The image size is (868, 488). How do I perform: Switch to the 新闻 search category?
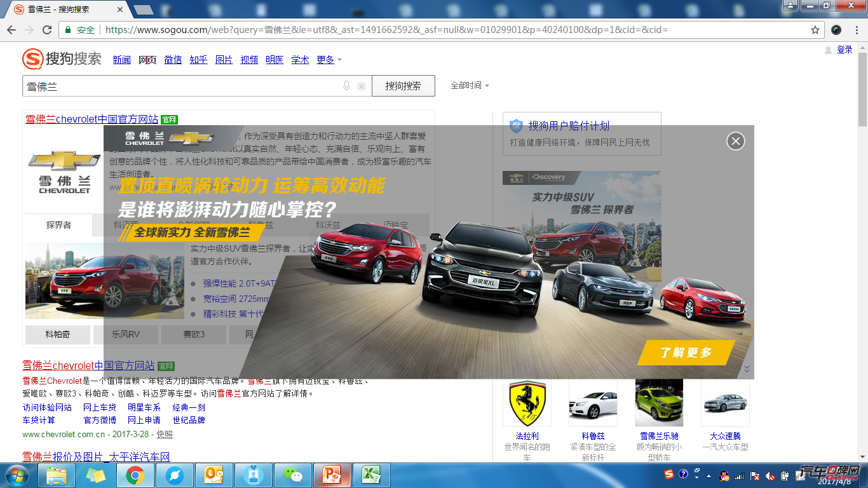click(121, 60)
